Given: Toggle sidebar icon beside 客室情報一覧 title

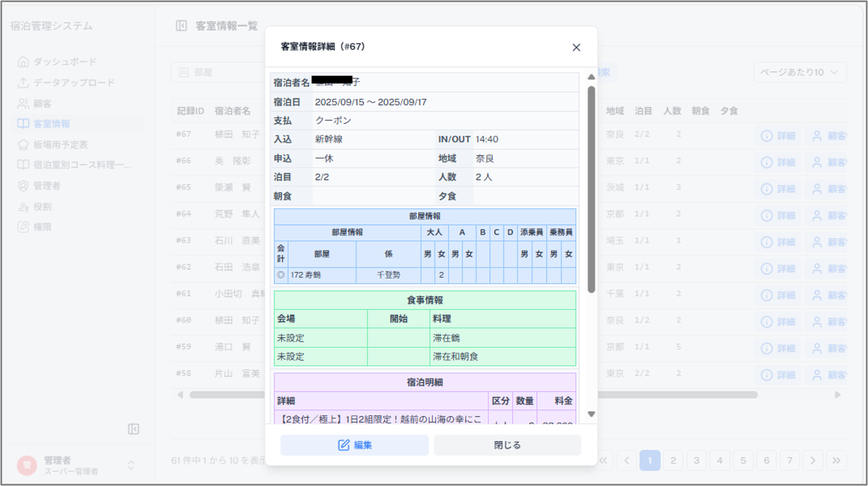Looking at the screenshot, I should coord(181,26).
